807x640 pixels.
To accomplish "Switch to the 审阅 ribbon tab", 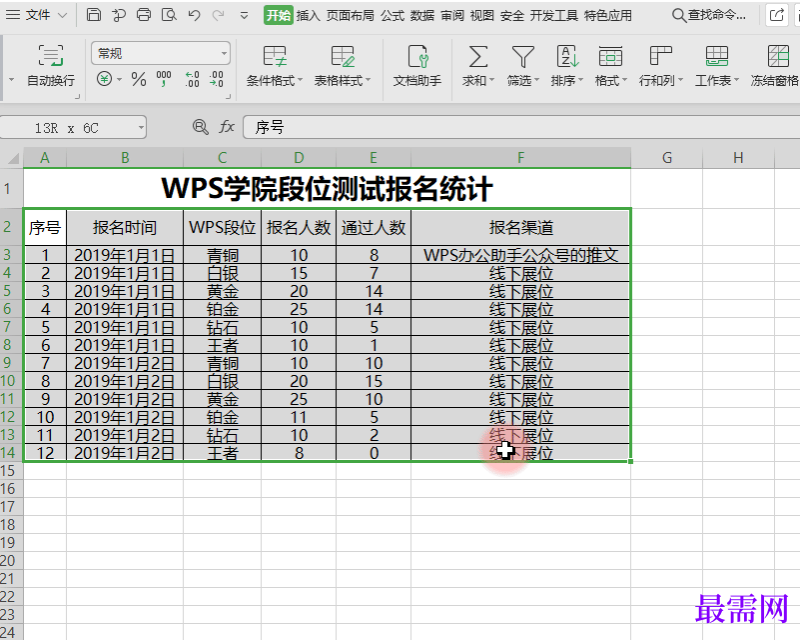I will [x=452, y=15].
